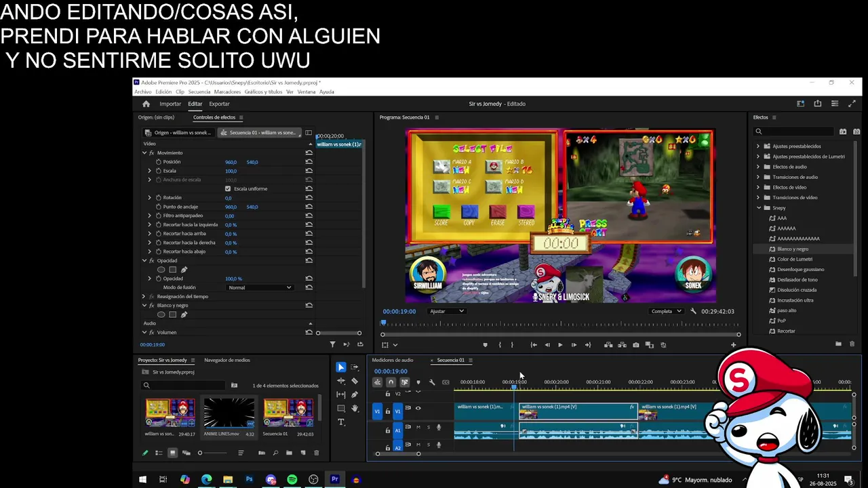
Task: Open Spotify from Windows taskbar
Action: [x=292, y=479]
